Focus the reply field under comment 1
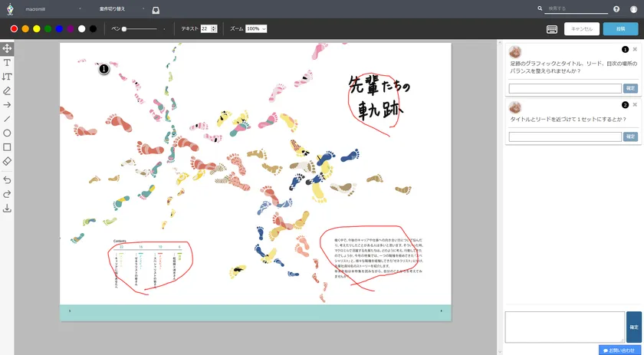This screenshot has width=644, height=355. tap(565, 88)
